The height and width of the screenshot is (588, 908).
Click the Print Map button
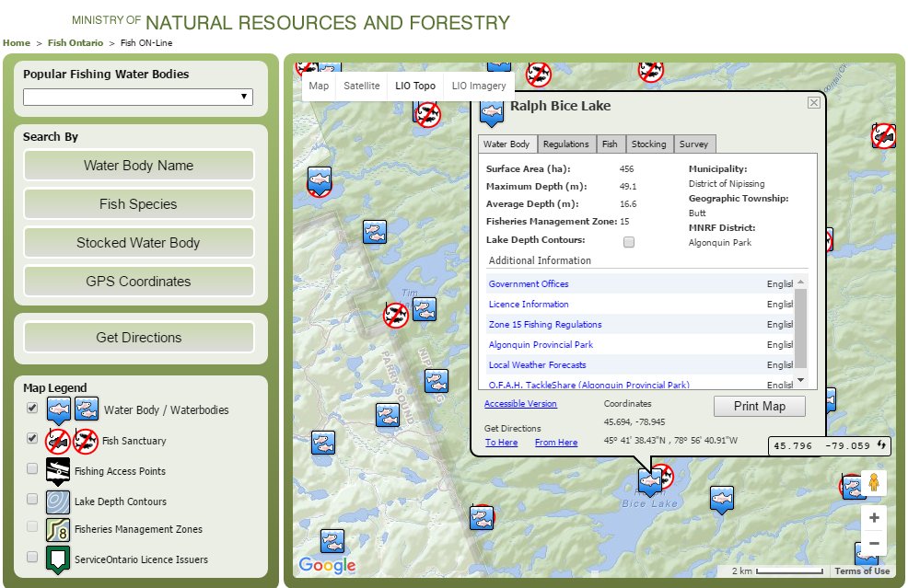click(759, 407)
